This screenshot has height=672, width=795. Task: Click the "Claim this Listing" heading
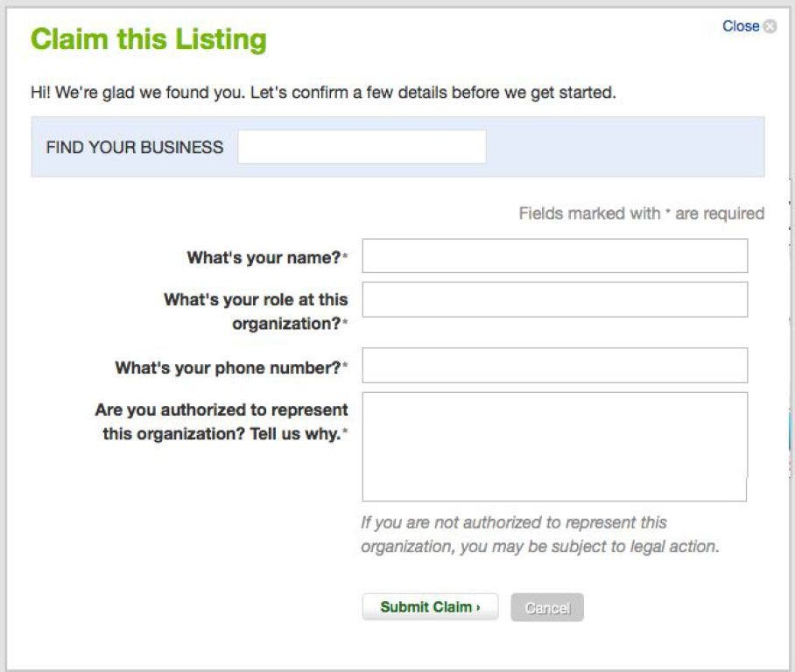click(x=149, y=39)
